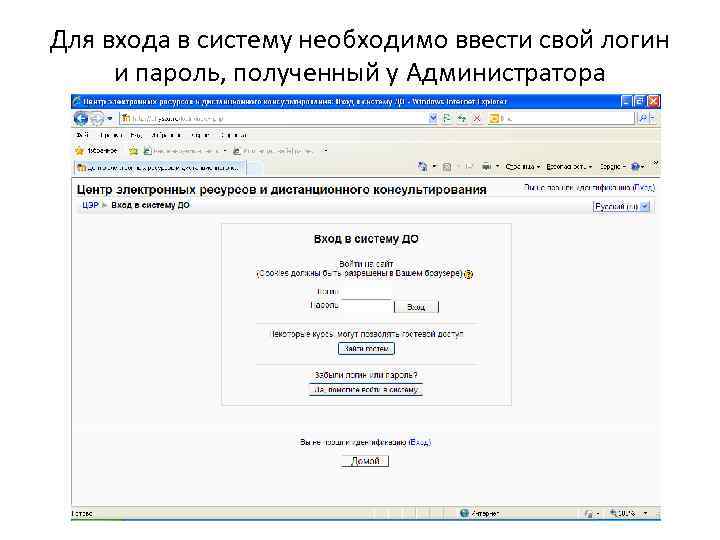The image size is (720, 540).
Task: Click the Feeds icon in command bar
Action: point(446,167)
